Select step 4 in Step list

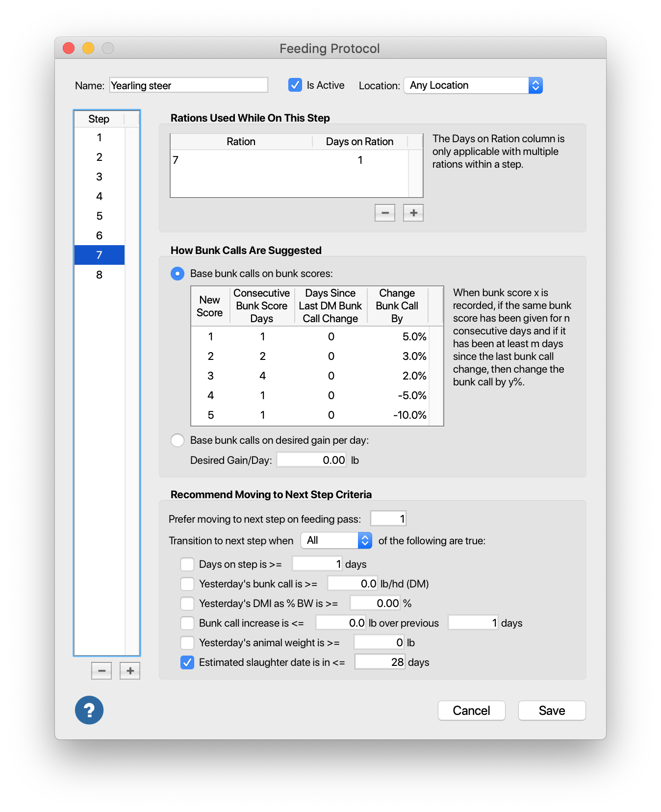pyautogui.click(x=100, y=196)
